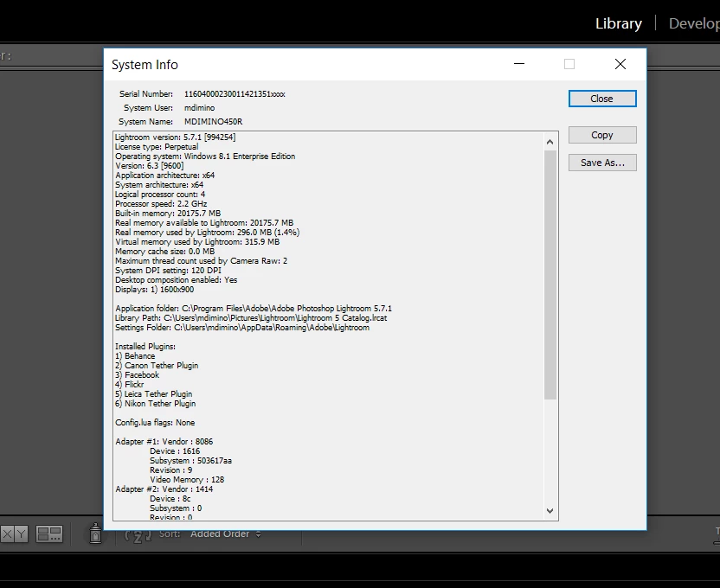Click the Device : 1616 line
Screen dimensions: 720x588
[175, 451]
